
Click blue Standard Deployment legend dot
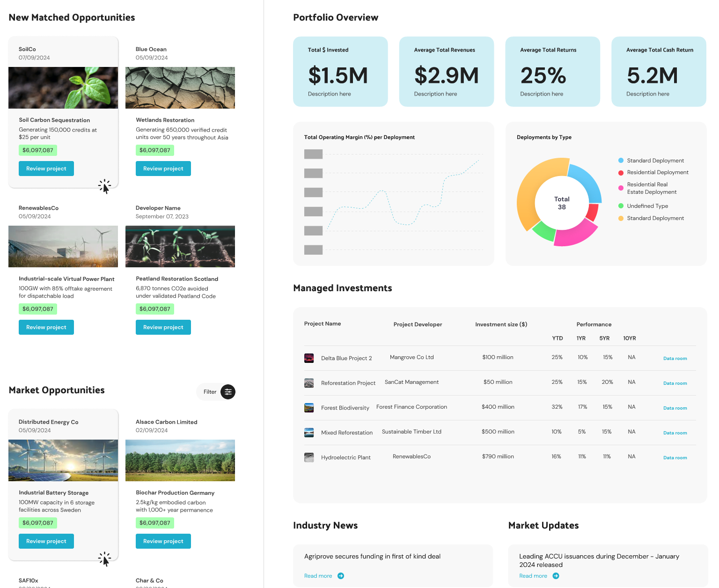[621, 161]
